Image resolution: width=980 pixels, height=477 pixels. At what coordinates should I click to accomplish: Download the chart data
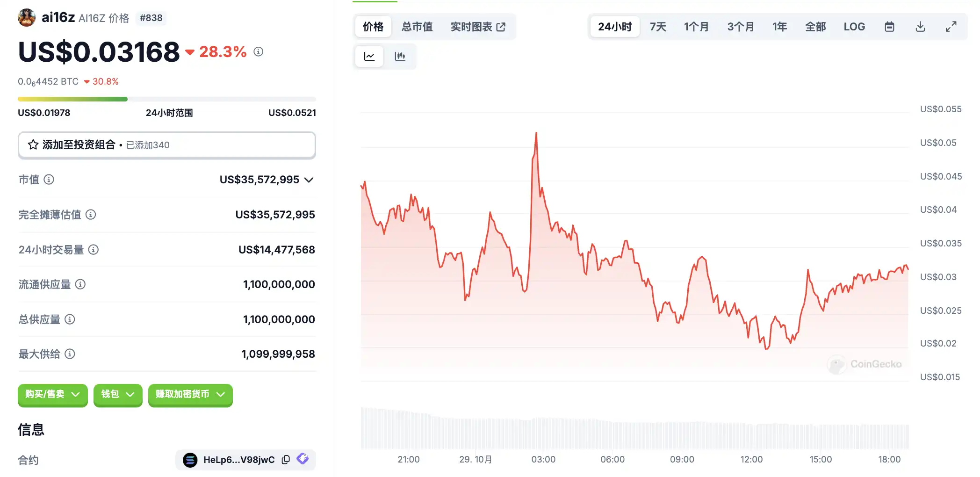(920, 27)
